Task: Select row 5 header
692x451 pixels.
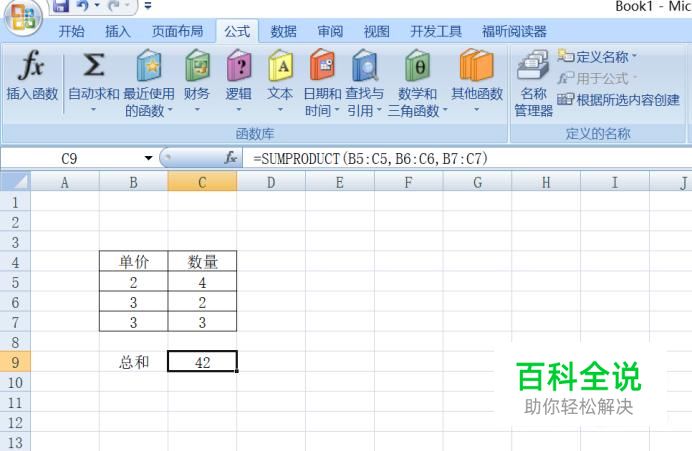Action: pos(15,282)
